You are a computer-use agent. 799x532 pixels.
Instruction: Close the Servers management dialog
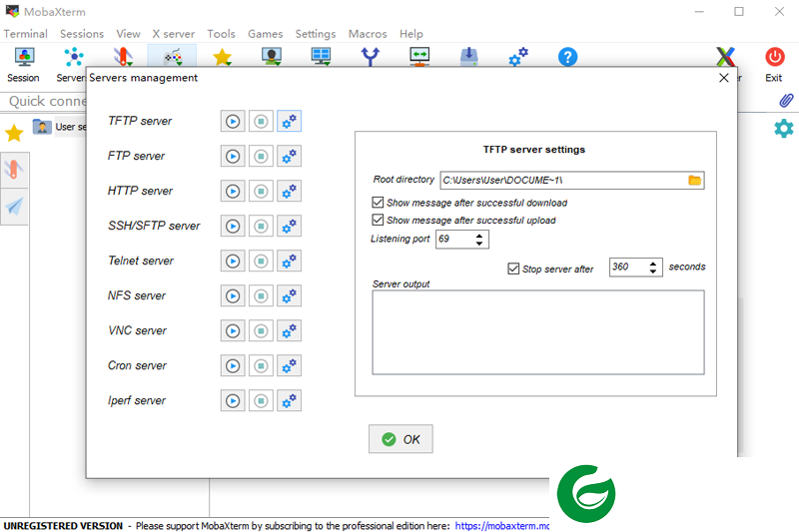coord(723,78)
